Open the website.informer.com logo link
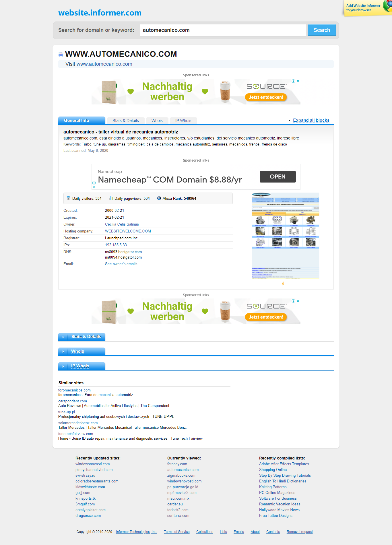 pyautogui.click(x=100, y=13)
